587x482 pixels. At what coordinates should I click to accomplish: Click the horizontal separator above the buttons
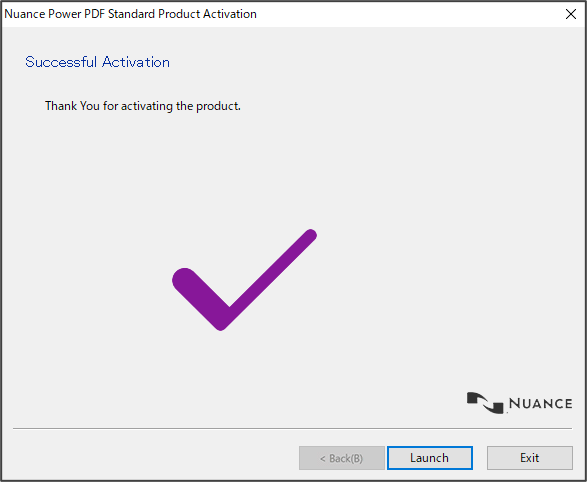[x=292, y=428]
